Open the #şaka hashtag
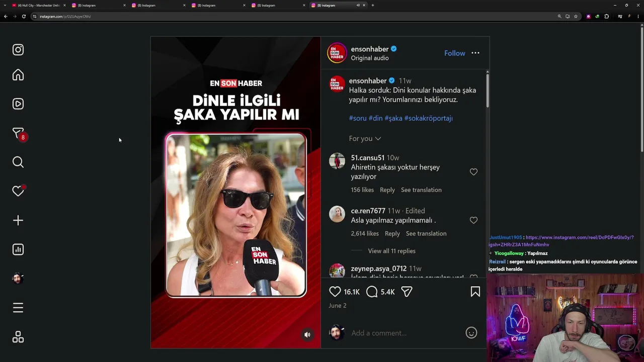The height and width of the screenshot is (362, 644). coord(393,118)
